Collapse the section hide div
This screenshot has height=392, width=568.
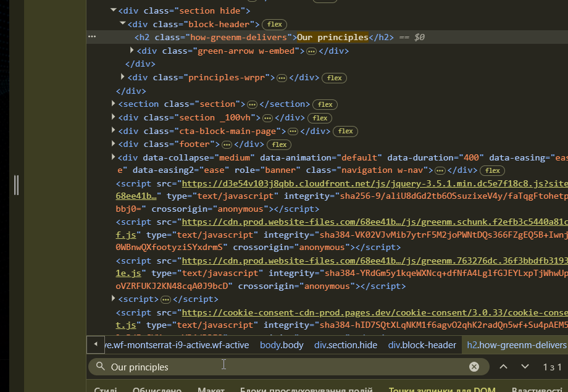pyautogui.click(x=114, y=10)
